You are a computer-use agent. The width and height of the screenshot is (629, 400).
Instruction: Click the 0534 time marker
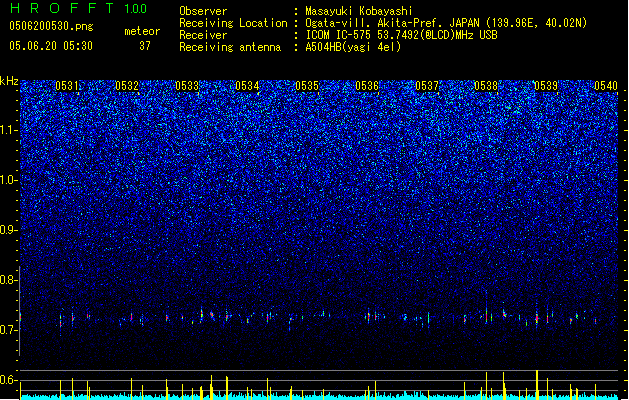(x=248, y=86)
